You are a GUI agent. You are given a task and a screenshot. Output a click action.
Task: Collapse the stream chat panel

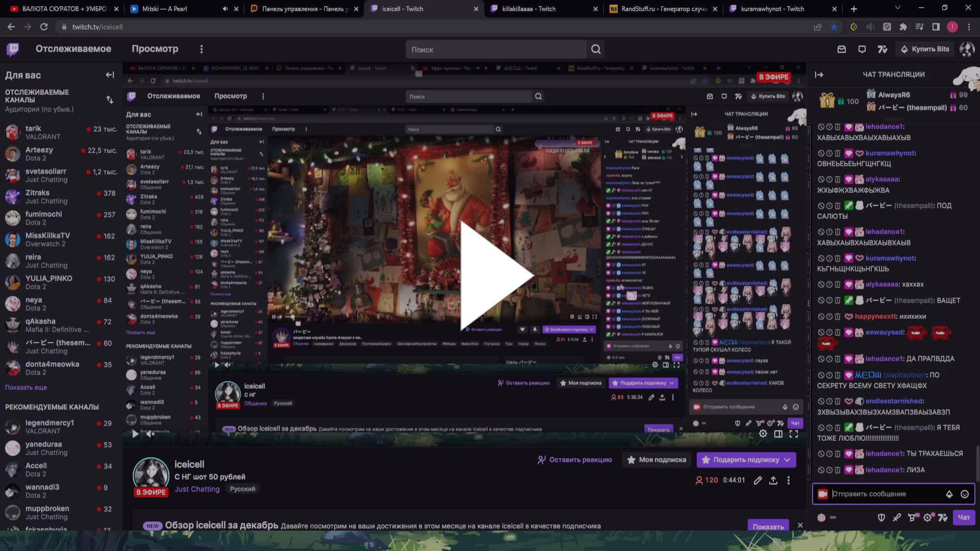pyautogui.click(x=819, y=74)
